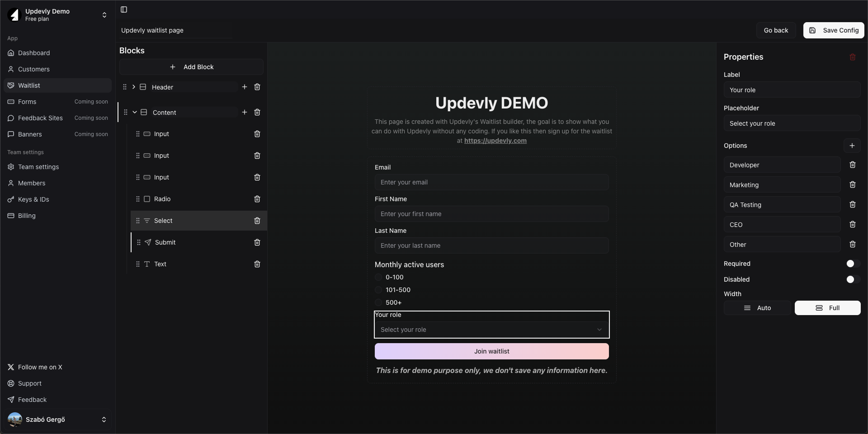Expand the Header block chevron
The width and height of the screenshot is (868, 434).
[134, 87]
